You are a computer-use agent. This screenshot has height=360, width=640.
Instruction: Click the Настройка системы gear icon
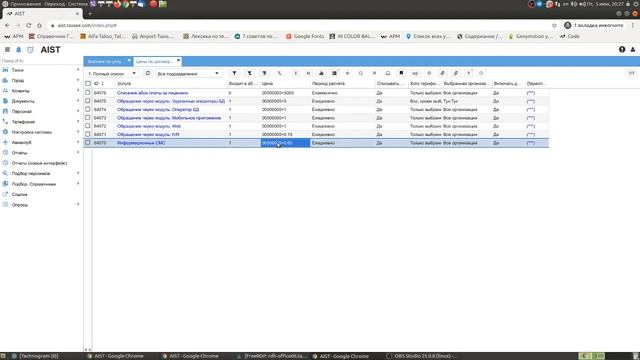[x=5, y=132]
